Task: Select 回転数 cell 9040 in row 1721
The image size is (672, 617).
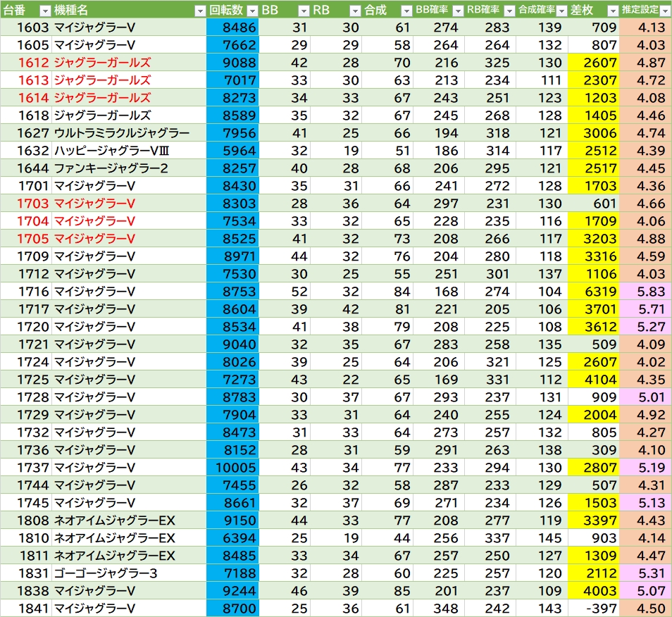Action: tap(232, 344)
